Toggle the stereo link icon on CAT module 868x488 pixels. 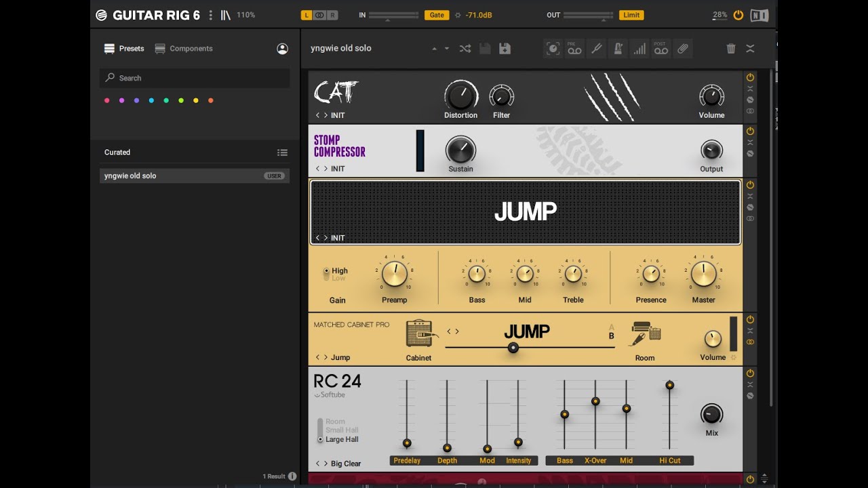click(750, 111)
